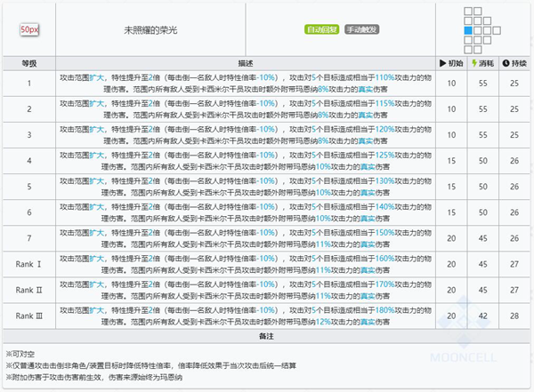This screenshot has height=392, width=534.
Task: Click the Rank III level cell
Action: (29, 316)
